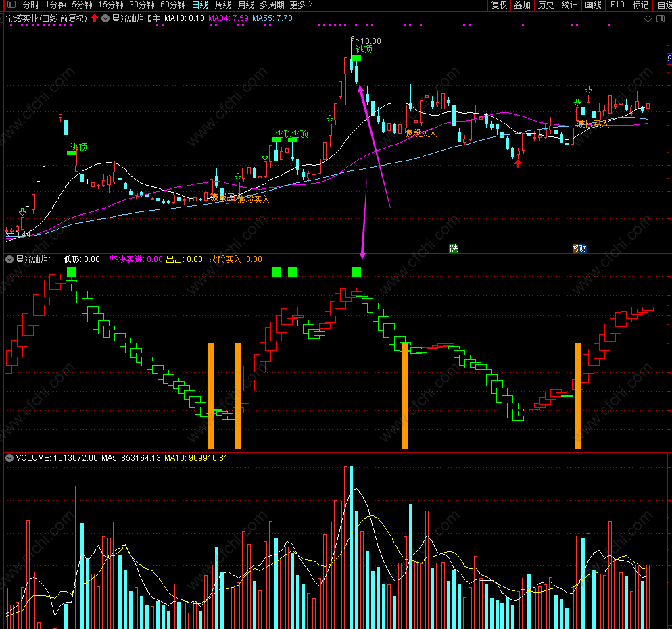Image resolution: width=672 pixels, height=629 pixels.
Task: Click the 波段买入: 0.00 indicator label
Action: click(x=236, y=259)
